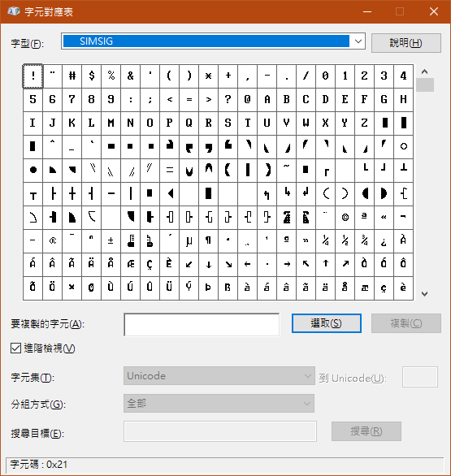The width and height of the screenshot is (451, 476).
Task: Select the copyright symbol © character cell
Action: (x=345, y=218)
